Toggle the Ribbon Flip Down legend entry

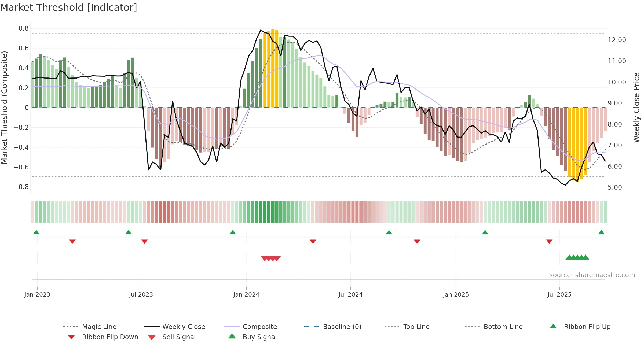pyautogui.click(x=103, y=337)
